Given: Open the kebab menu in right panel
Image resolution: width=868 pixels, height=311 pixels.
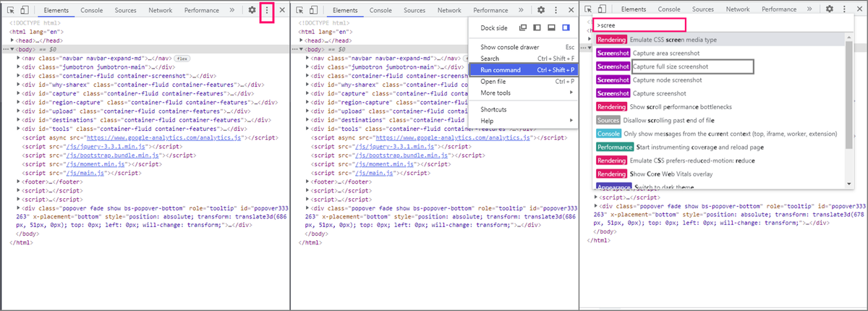Looking at the screenshot, I should click(x=845, y=9).
